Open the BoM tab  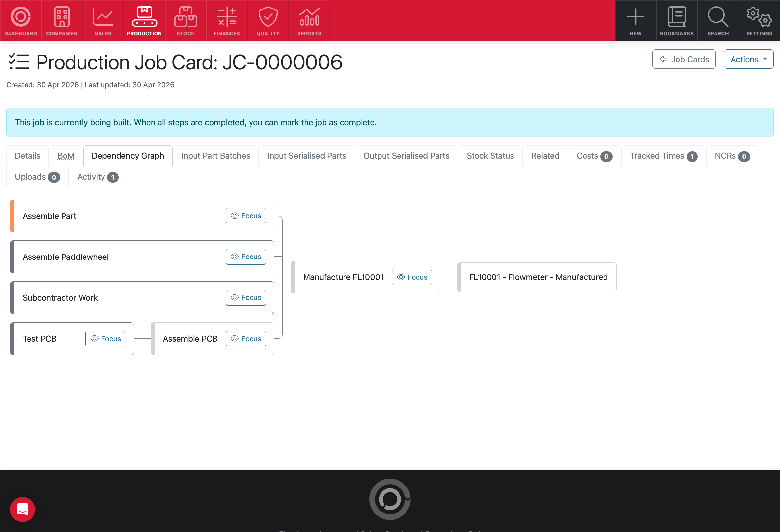pos(66,156)
